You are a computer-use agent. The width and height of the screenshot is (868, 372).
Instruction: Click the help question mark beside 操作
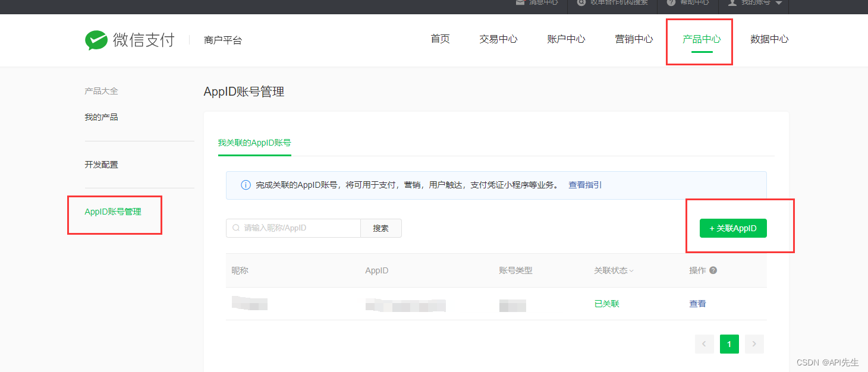(713, 270)
